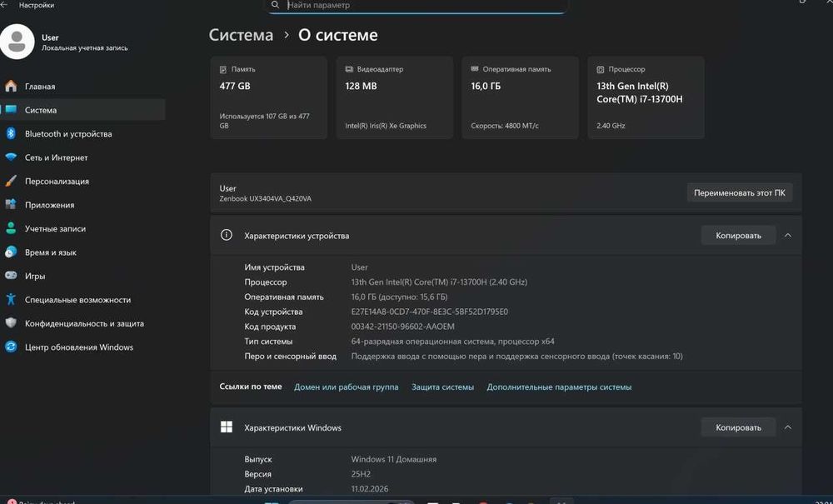Open Учетные записи settings

coord(82,228)
